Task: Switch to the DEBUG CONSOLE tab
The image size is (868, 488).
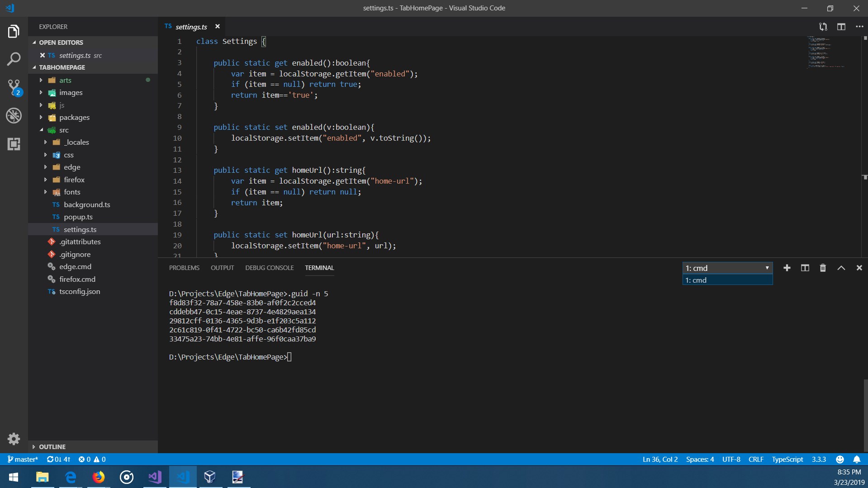Action: tap(269, 268)
